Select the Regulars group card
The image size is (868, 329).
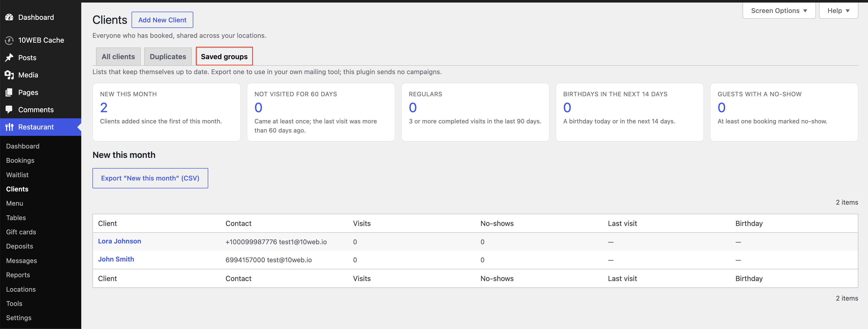475,112
